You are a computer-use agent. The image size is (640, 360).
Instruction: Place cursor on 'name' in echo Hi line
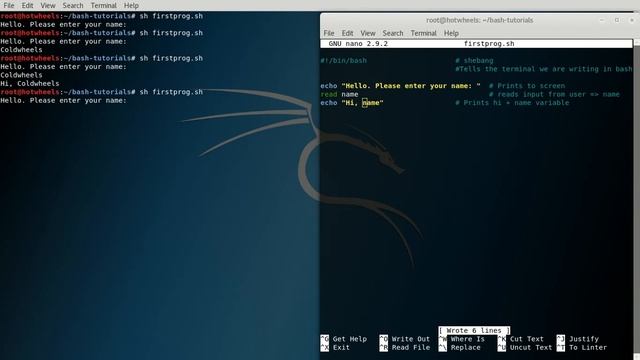click(371, 103)
